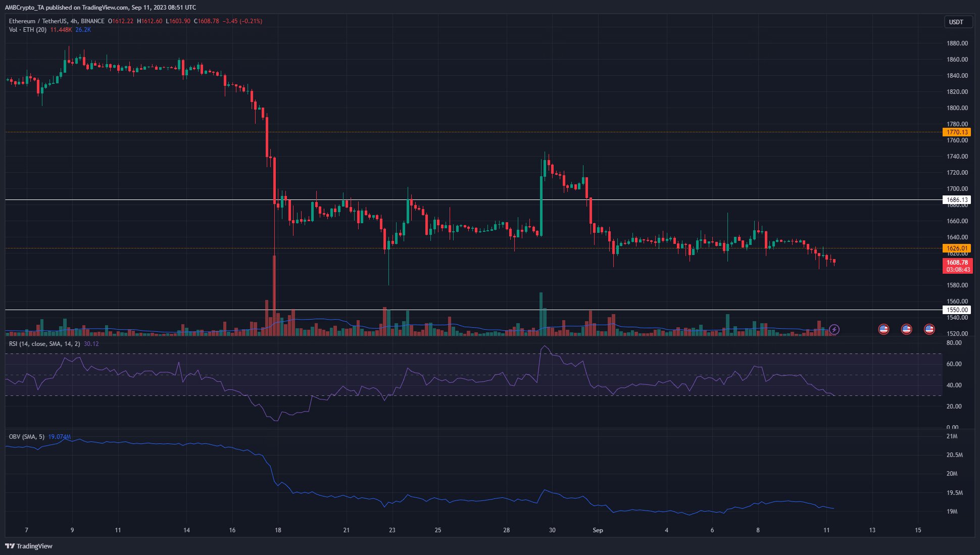Click the 1700.00 price axis label
The height and width of the screenshot is (555, 980).
[x=957, y=189]
